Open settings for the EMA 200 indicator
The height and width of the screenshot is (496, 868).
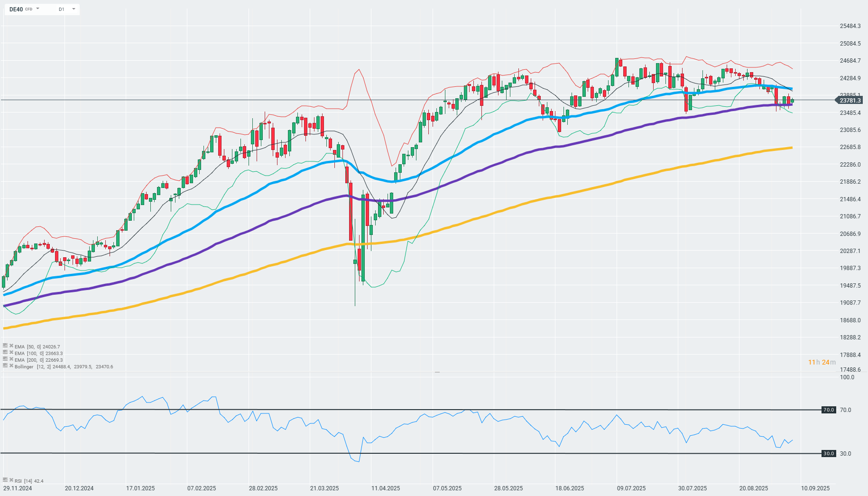tap(5, 359)
